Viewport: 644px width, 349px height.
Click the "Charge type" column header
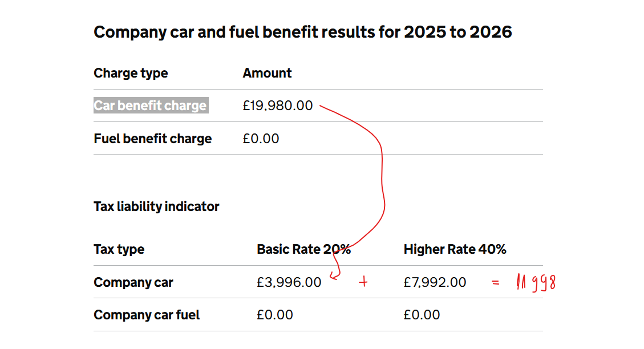click(x=131, y=73)
